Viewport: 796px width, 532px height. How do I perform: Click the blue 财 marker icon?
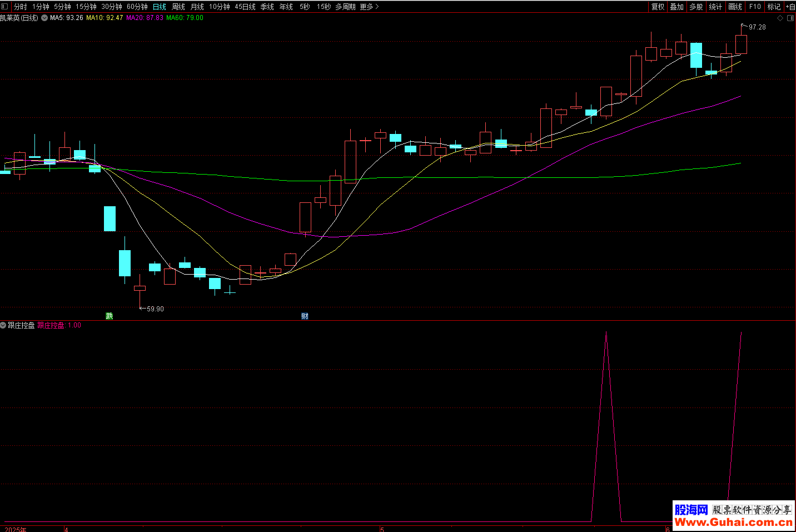coord(305,316)
